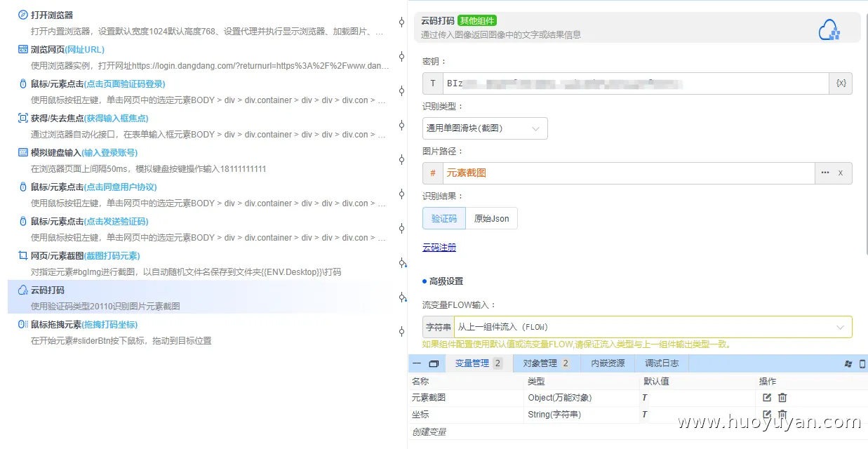Image resolution: width=868 pixels, height=449 pixels.
Task: Select the 坐标 name cell in variable table
Action: tap(420, 415)
